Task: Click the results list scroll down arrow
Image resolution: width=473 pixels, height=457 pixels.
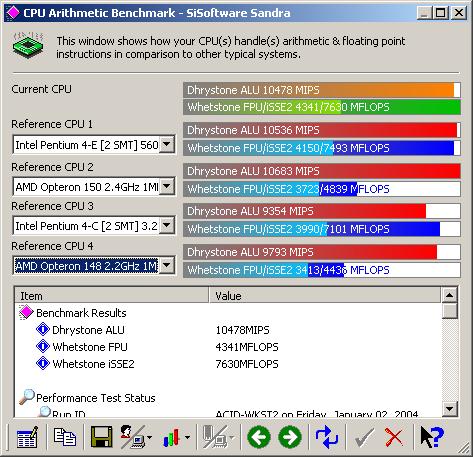Action: point(449,408)
